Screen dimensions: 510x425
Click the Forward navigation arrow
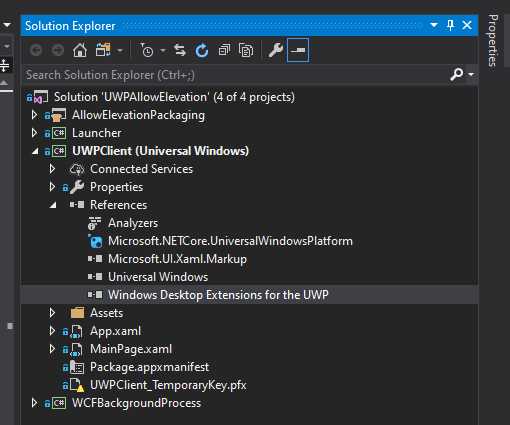tap(58, 51)
